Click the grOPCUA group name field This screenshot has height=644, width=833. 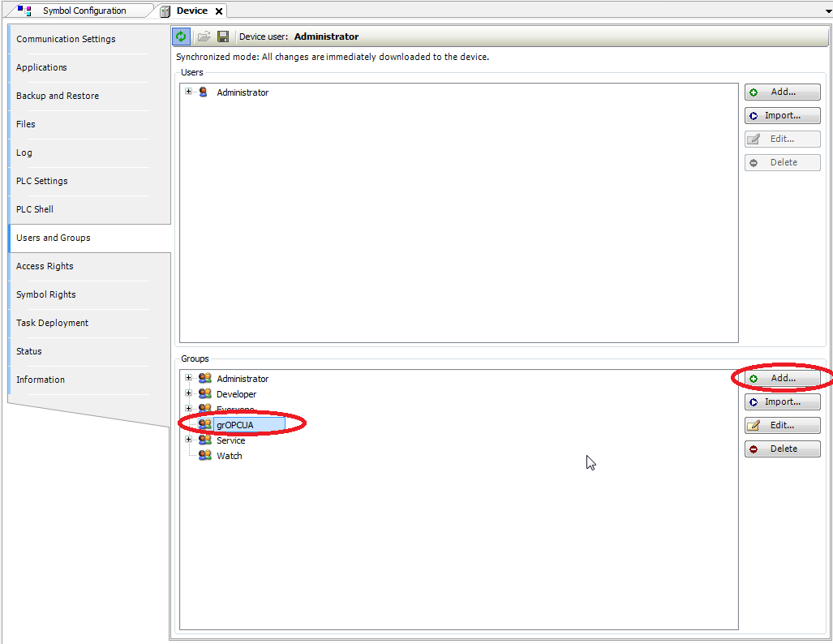click(248, 425)
